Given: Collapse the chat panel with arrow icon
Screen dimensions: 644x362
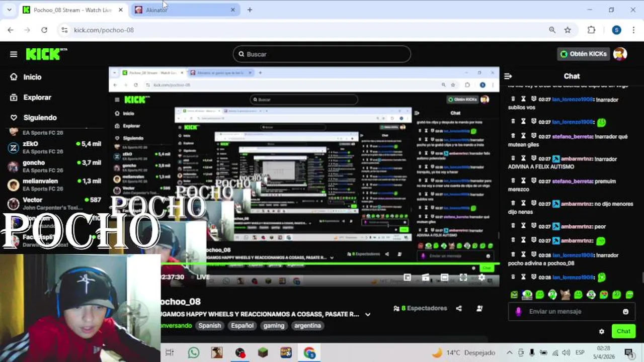Looking at the screenshot, I should tap(508, 76).
